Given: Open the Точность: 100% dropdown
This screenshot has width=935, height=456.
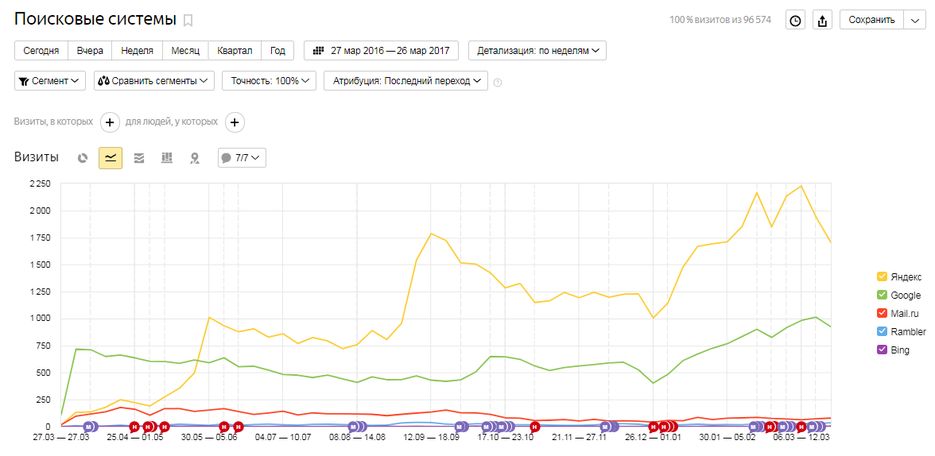Looking at the screenshot, I should (x=271, y=81).
